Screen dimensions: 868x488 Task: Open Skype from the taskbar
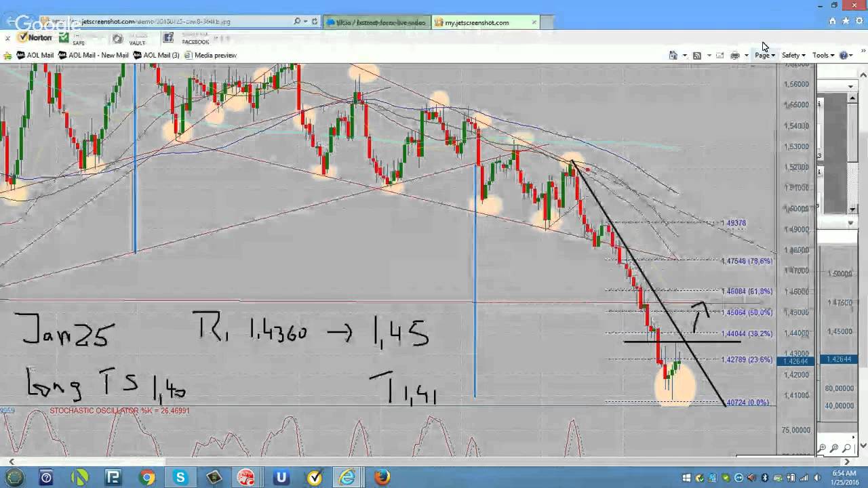click(x=180, y=478)
